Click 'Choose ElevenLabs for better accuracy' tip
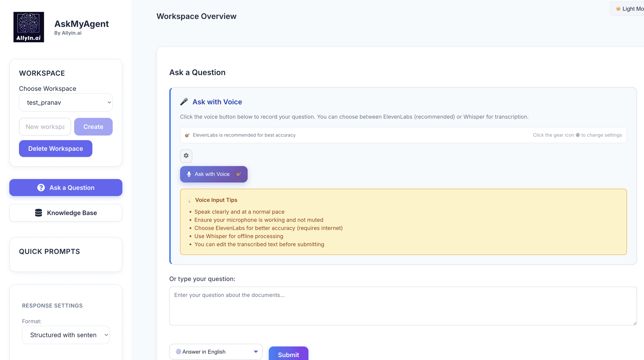 269,228
